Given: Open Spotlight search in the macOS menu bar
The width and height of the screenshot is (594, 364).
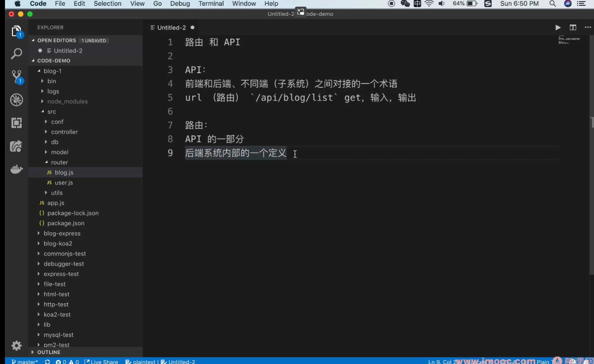Looking at the screenshot, I should (x=553, y=3).
